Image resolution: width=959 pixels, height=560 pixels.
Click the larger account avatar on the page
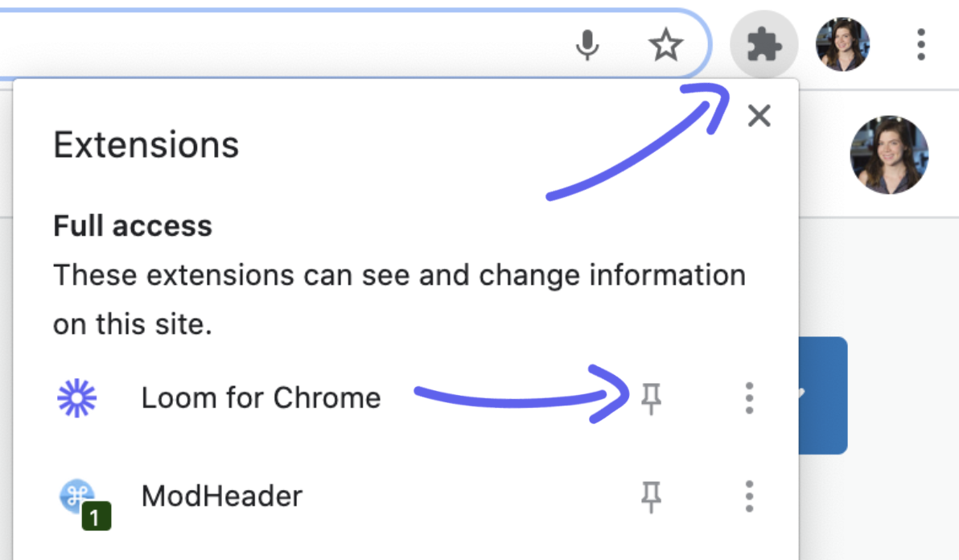889,154
